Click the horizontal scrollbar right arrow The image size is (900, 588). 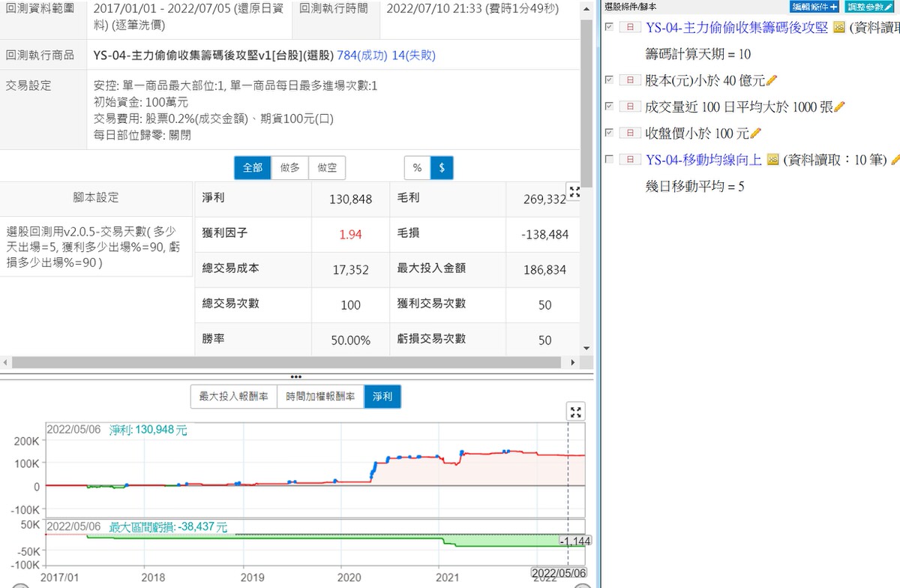(x=574, y=363)
